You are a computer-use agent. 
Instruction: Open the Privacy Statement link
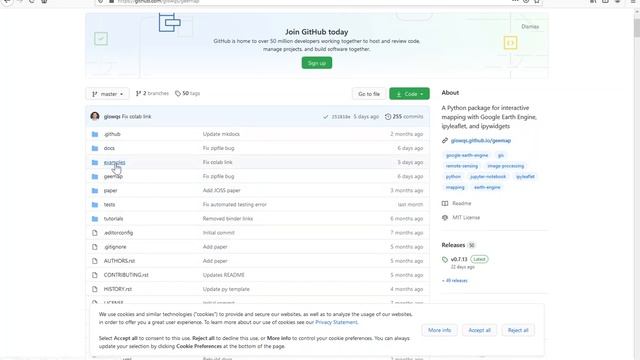click(x=336, y=322)
